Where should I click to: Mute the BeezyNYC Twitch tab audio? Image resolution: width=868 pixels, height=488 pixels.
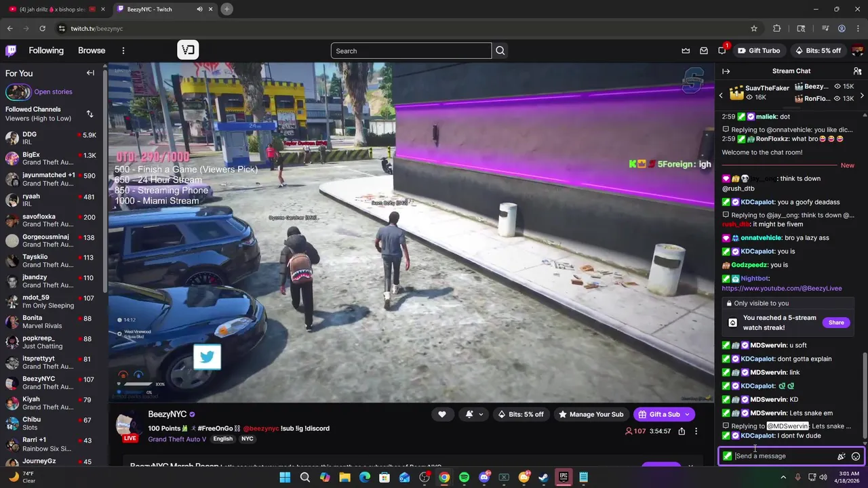tap(199, 9)
